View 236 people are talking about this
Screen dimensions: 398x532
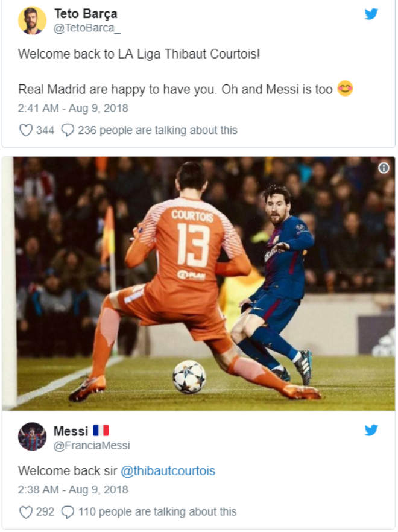tap(157, 130)
